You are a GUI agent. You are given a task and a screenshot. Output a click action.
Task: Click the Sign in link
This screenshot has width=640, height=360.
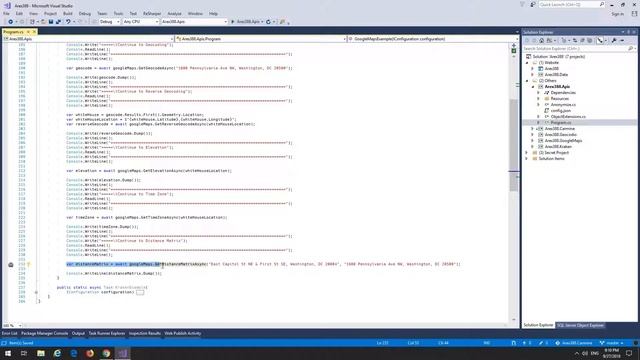[x=618, y=14]
